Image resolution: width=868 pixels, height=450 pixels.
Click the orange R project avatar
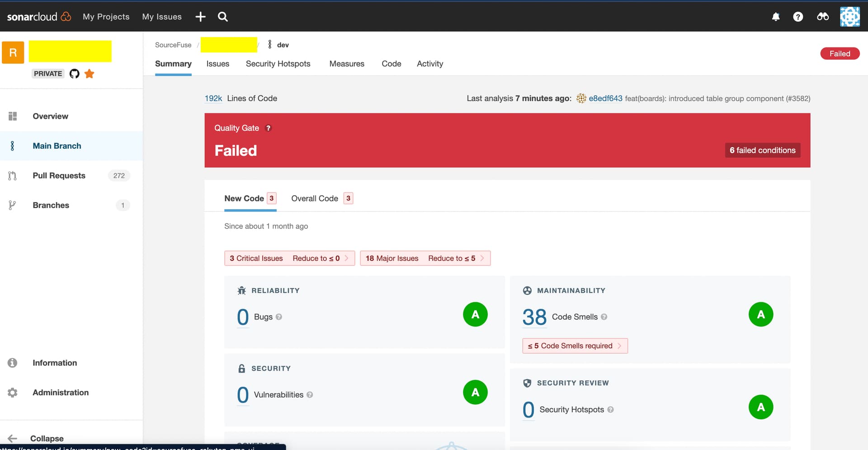13,52
